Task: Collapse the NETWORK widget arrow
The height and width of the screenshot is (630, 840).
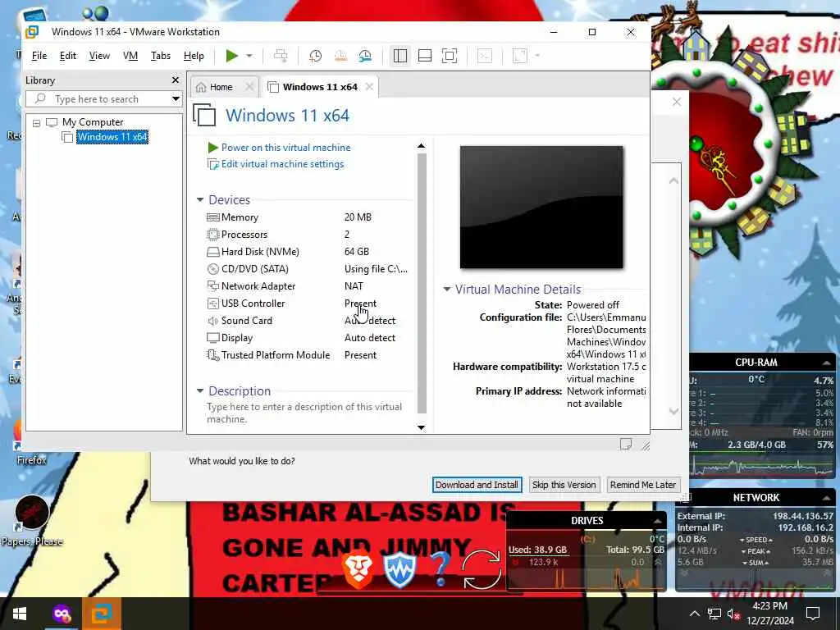Action: click(x=826, y=498)
